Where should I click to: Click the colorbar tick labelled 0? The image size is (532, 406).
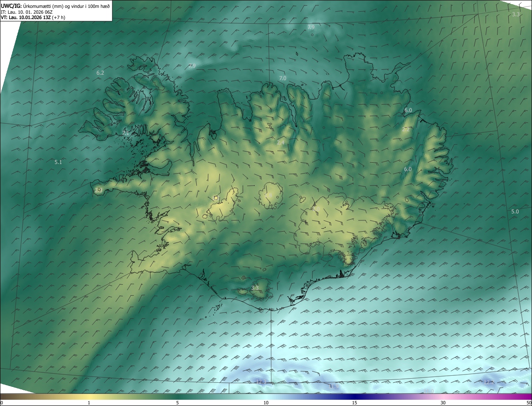pos(2,403)
